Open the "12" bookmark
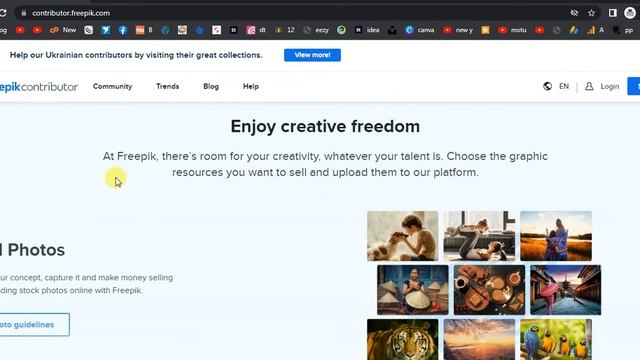Image resolution: width=640 pixels, height=360 pixels. pyautogui.click(x=285, y=30)
